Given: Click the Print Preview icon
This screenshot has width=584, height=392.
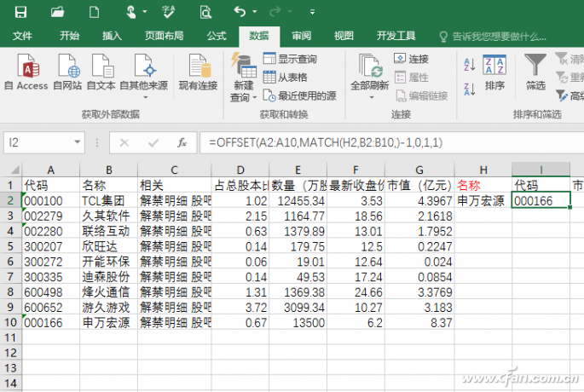Looking at the screenshot, I should click(205, 12).
